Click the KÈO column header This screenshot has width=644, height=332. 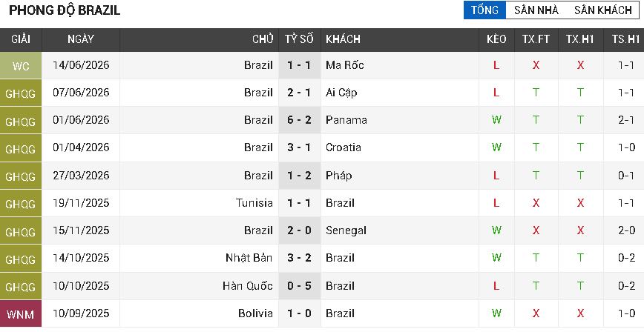[496, 39]
